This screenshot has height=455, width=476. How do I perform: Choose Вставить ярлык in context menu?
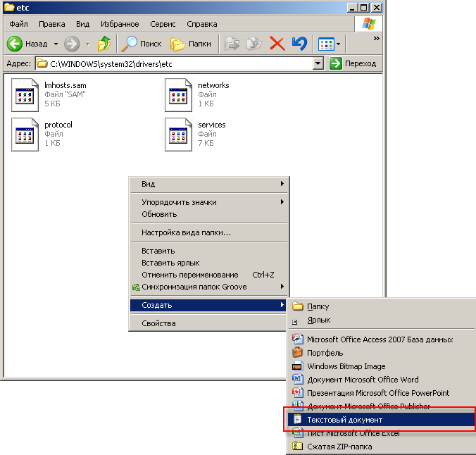pos(209,263)
